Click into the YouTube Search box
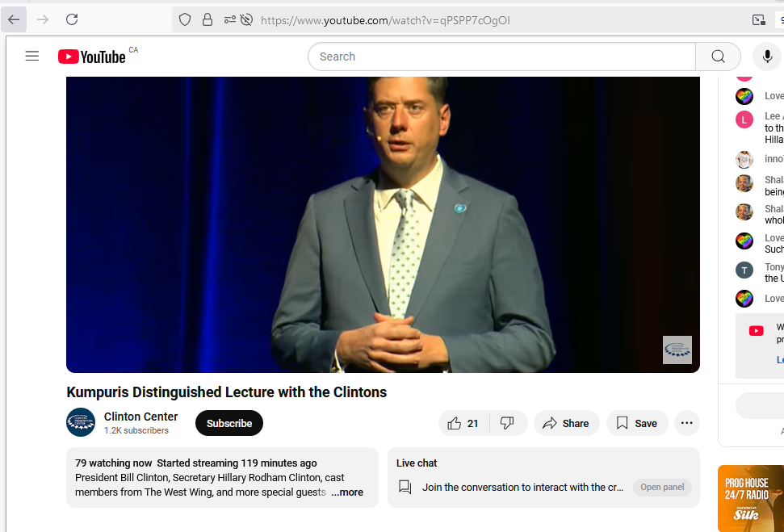The height and width of the screenshot is (532, 784). [501, 57]
